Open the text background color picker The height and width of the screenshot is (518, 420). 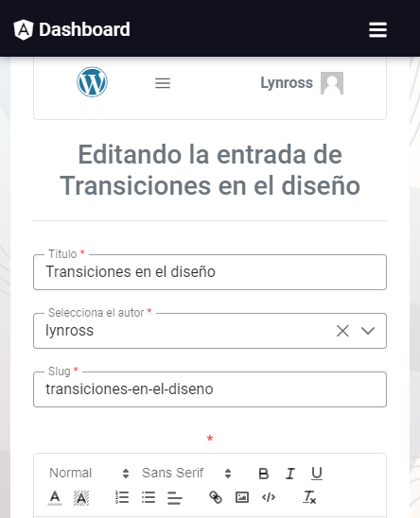[x=81, y=497]
